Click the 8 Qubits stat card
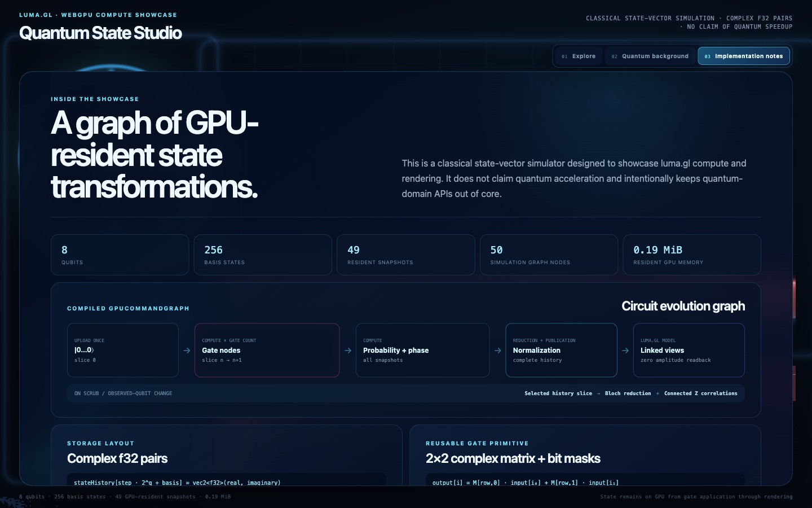This screenshot has width=812, height=508. (x=120, y=255)
